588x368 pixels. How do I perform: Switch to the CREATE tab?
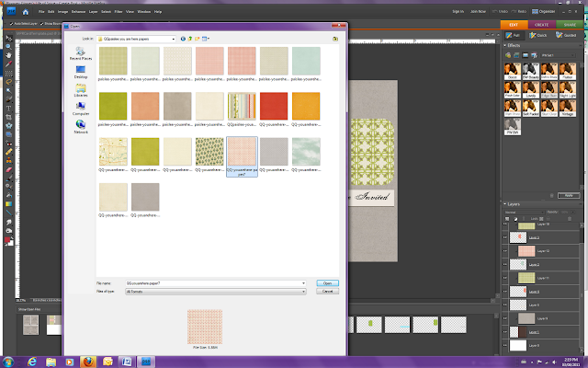pyautogui.click(x=541, y=25)
